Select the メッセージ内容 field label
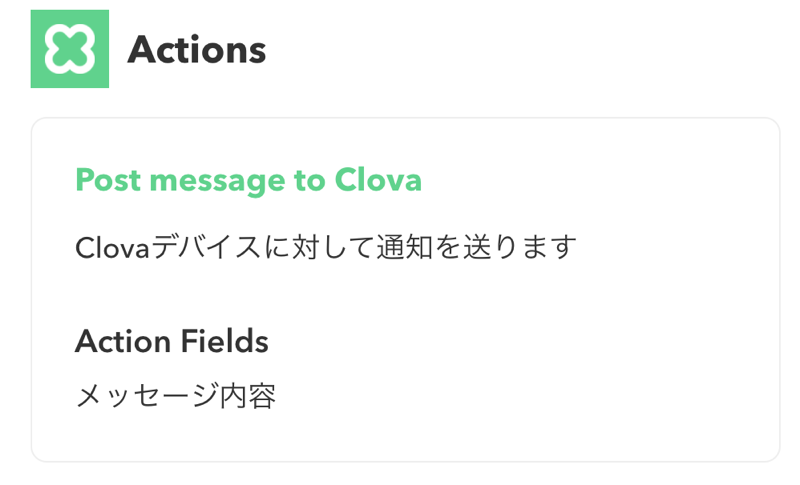800x485 pixels. (x=176, y=396)
